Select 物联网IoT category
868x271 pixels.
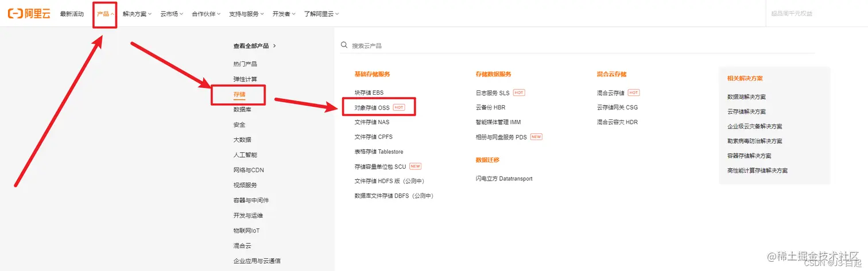tap(246, 230)
